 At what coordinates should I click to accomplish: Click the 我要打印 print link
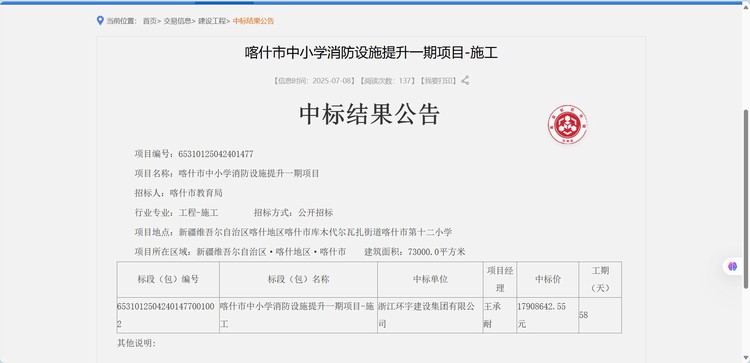coord(438,80)
